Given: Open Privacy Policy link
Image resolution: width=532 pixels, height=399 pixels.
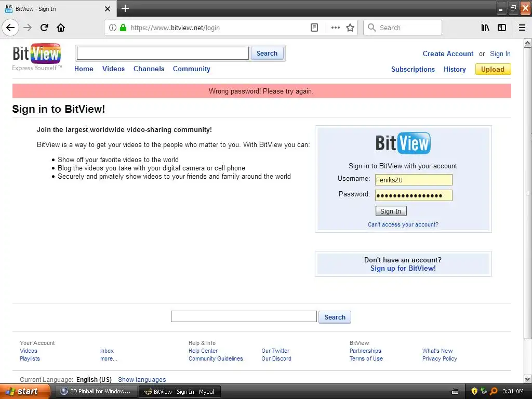Looking at the screenshot, I should 440,358.
